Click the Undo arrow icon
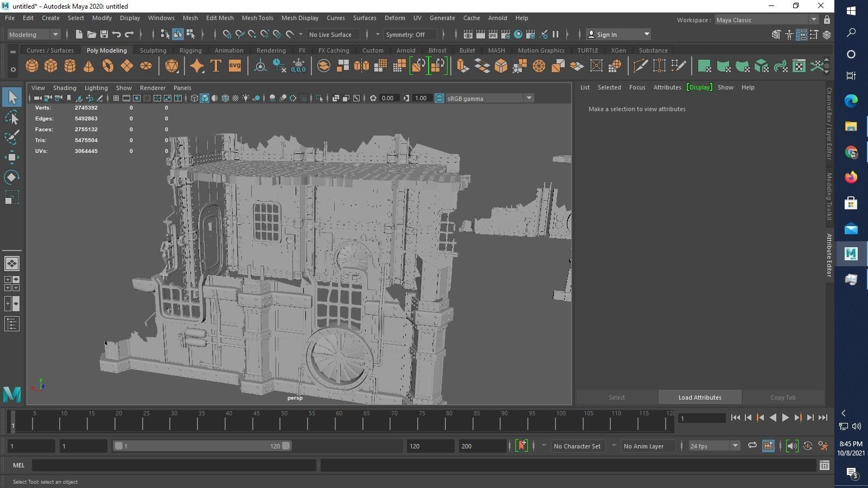The width and height of the screenshot is (868, 488). pos(117,34)
